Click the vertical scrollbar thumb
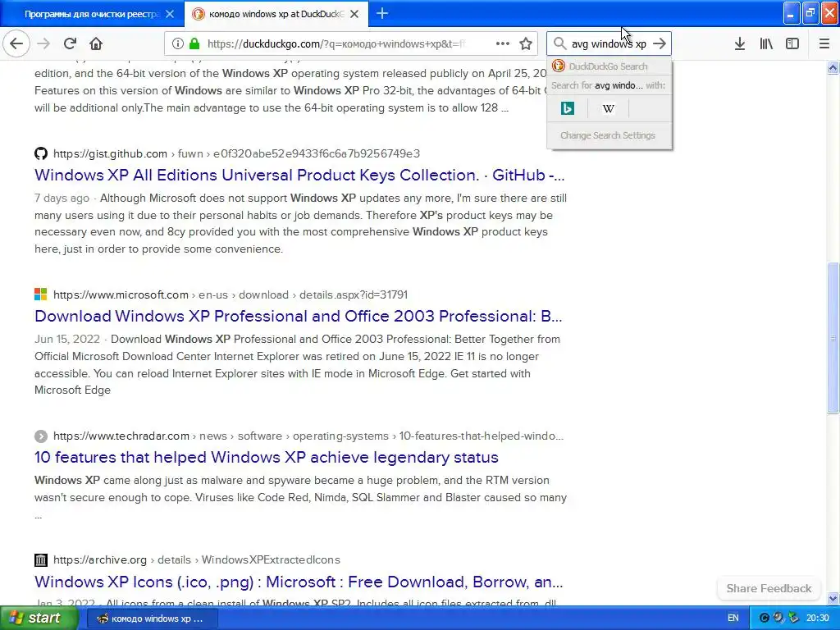The height and width of the screenshot is (630, 840). click(x=833, y=338)
